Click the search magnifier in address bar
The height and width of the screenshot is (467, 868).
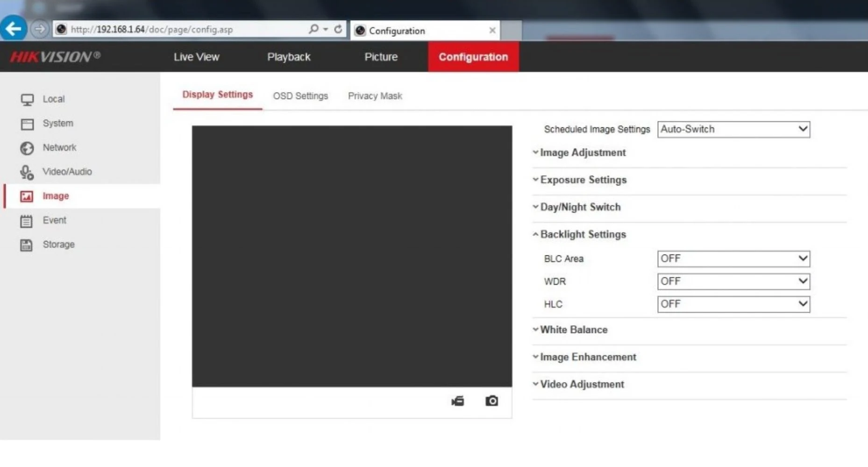[x=313, y=29]
